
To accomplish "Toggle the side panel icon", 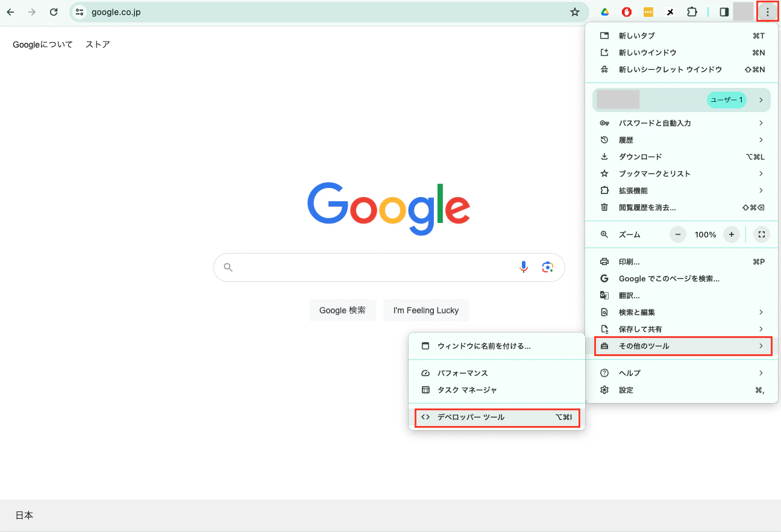I will point(724,12).
